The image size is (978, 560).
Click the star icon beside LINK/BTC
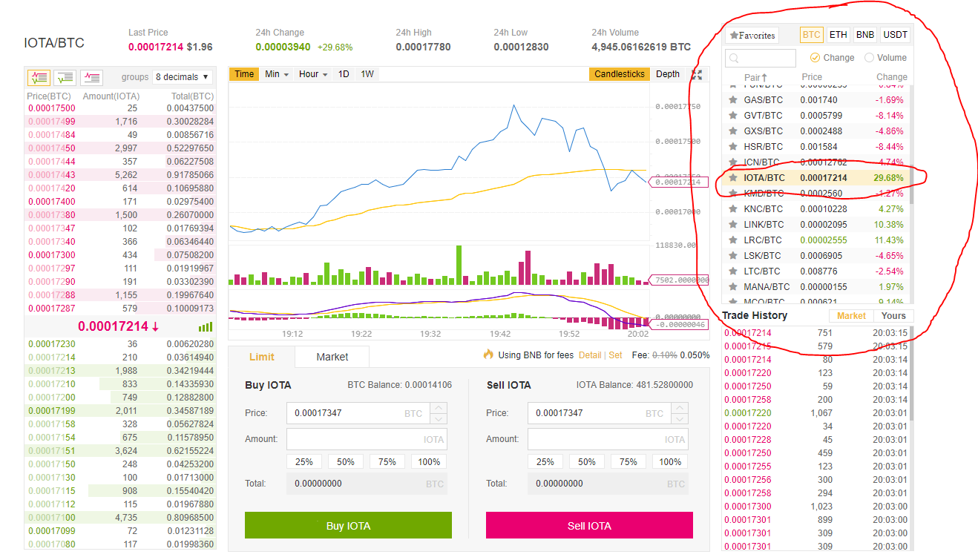733,225
